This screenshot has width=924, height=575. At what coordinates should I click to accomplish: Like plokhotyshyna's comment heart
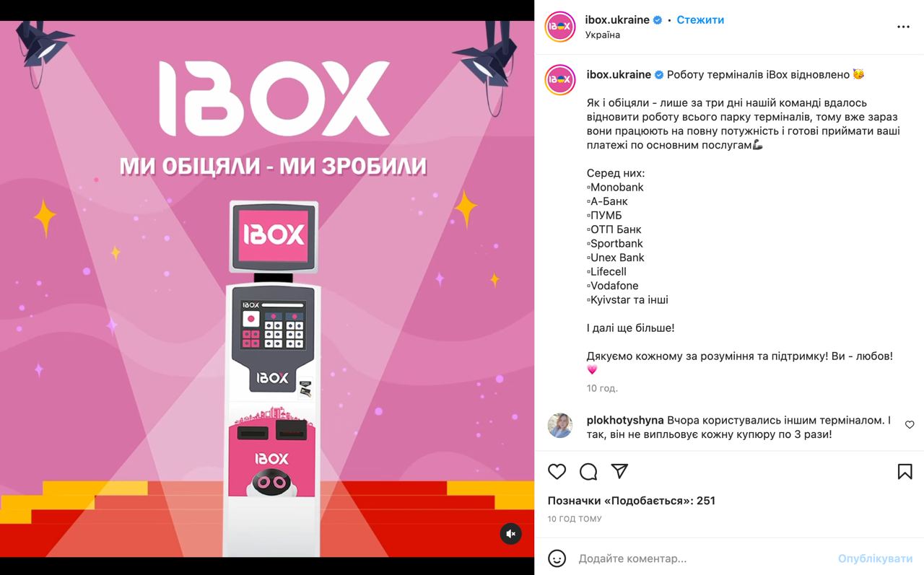coord(910,425)
